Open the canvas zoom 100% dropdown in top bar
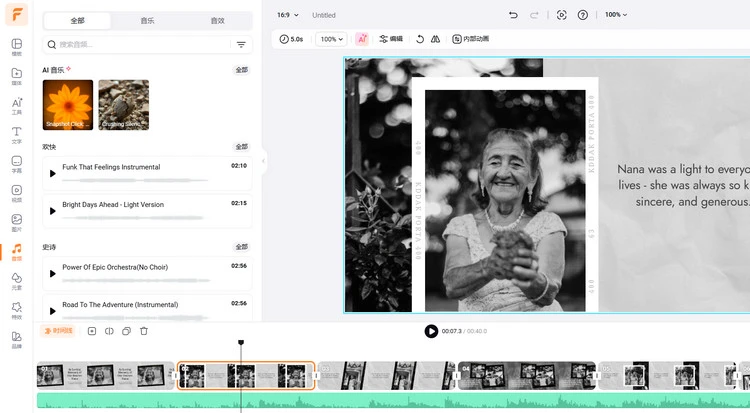This screenshot has width=750, height=413. (616, 15)
